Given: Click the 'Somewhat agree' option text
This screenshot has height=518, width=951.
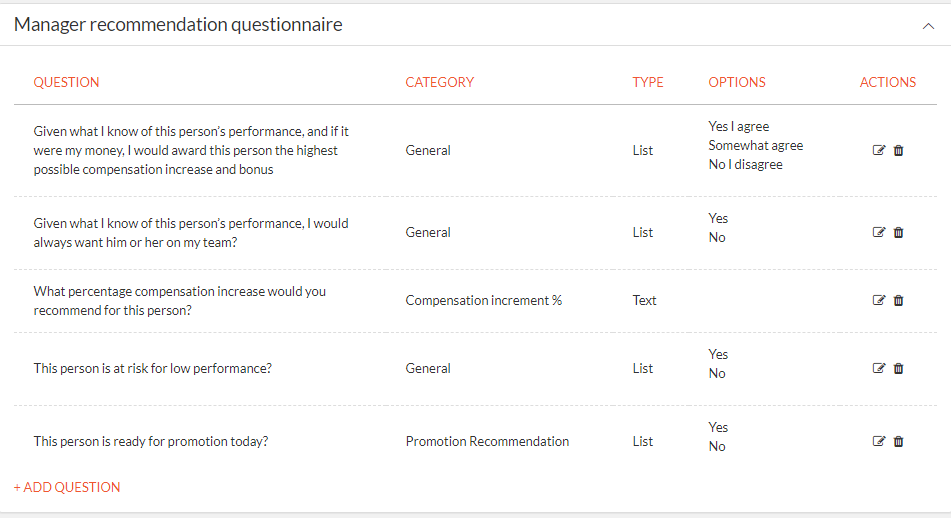Looking at the screenshot, I should 756,146.
